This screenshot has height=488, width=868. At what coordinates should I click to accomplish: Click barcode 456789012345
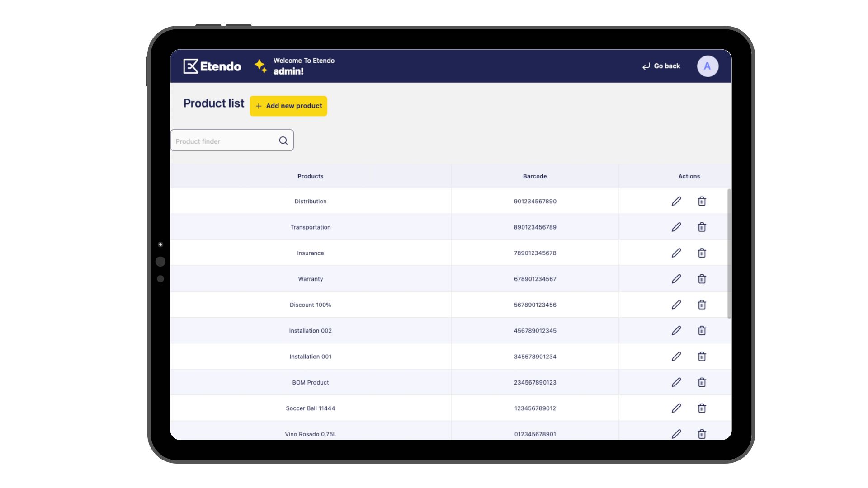(535, 330)
